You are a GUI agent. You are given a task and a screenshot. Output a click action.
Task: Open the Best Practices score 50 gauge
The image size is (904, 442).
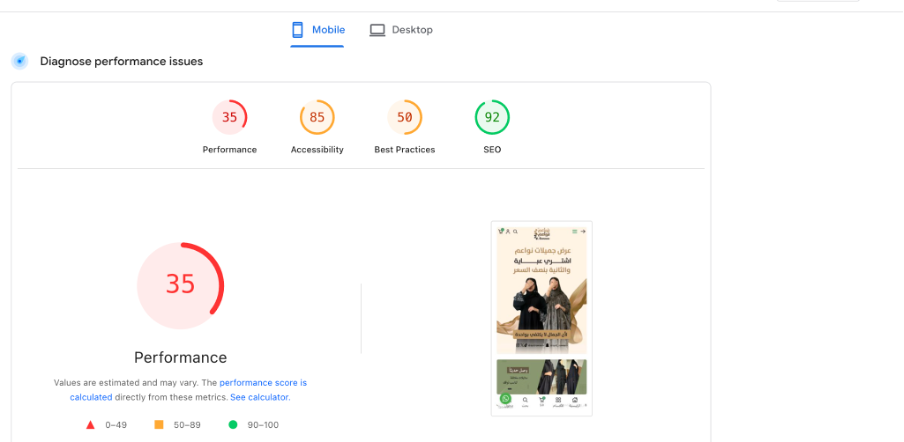405,117
